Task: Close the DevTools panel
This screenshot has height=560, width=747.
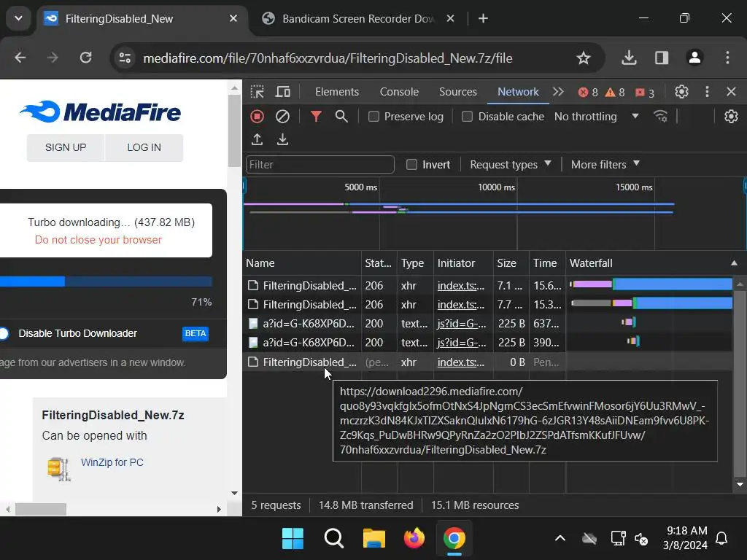Action: pos(731,91)
